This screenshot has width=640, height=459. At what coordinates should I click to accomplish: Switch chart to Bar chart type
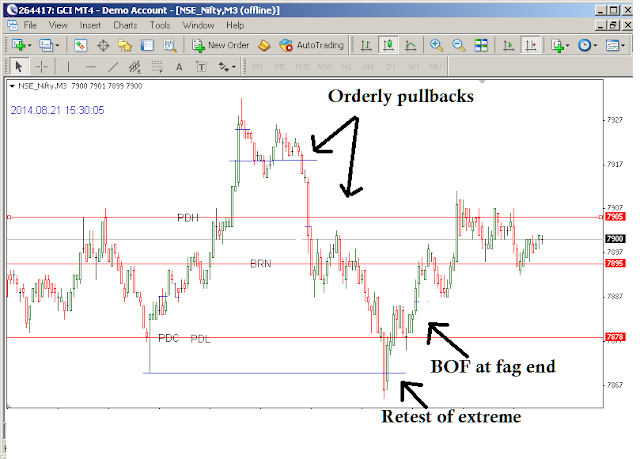366,45
